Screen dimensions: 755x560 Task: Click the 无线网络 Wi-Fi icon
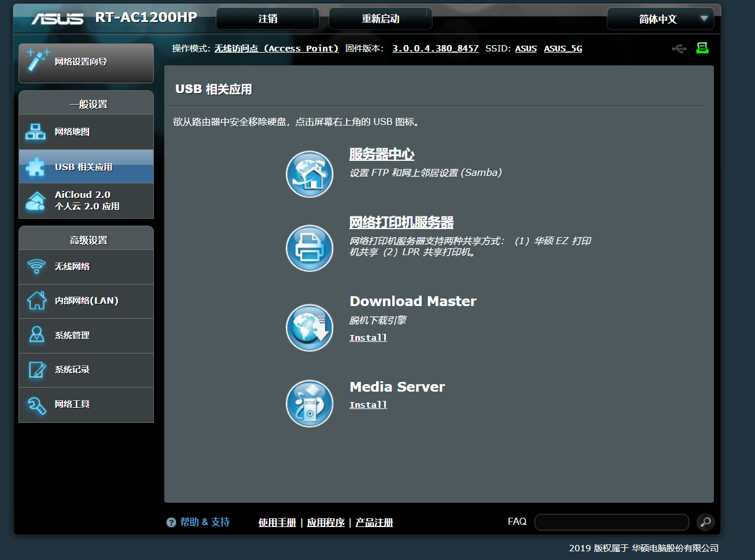[x=36, y=267]
